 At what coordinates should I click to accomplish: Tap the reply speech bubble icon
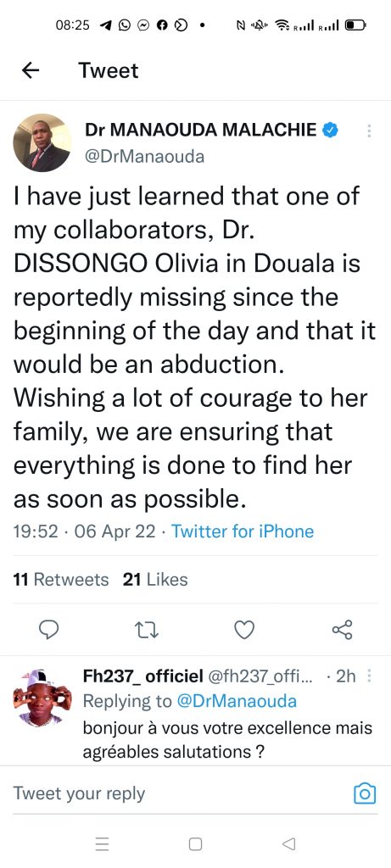coord(50,630)
